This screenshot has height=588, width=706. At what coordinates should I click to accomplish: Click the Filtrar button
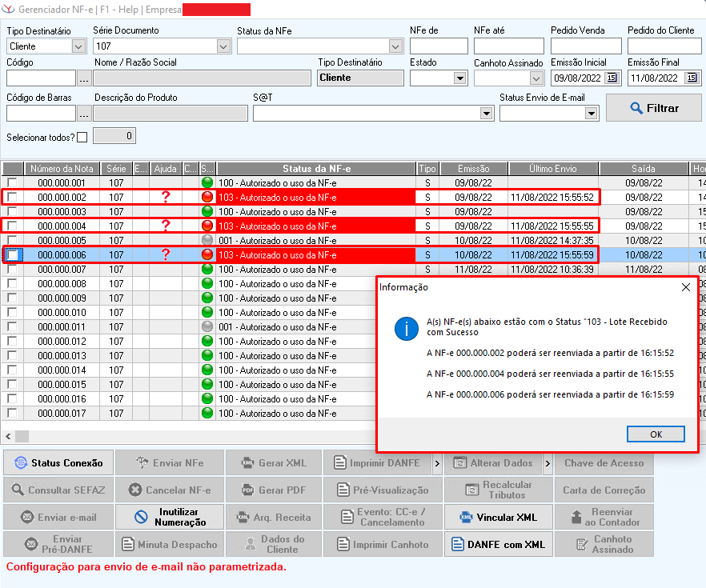[653, 108]
